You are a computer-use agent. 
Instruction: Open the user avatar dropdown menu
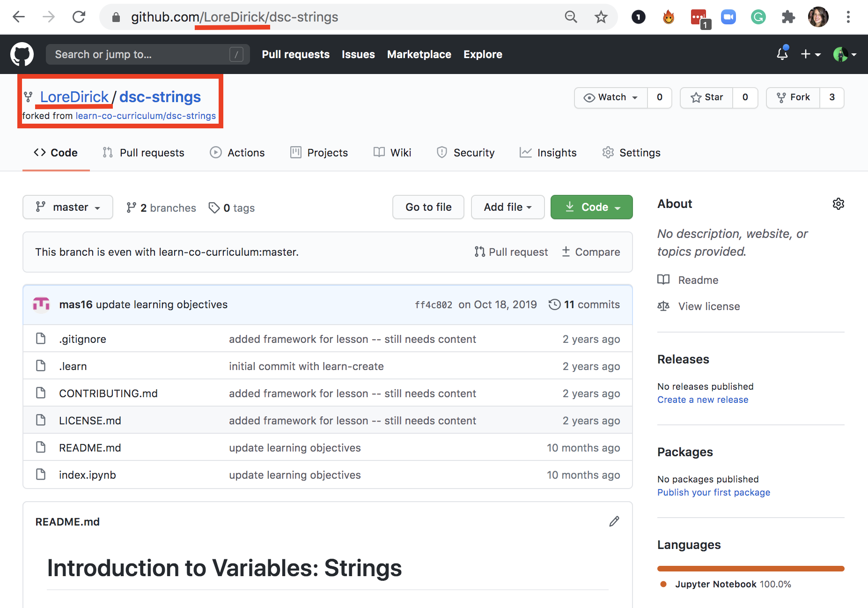click(845, 54)
